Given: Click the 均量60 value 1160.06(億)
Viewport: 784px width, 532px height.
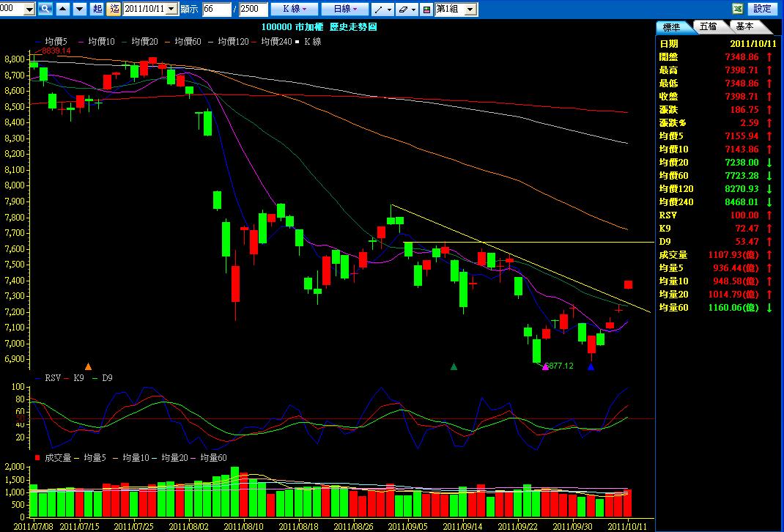Looking at the screenshot, I should click(733, 308).
